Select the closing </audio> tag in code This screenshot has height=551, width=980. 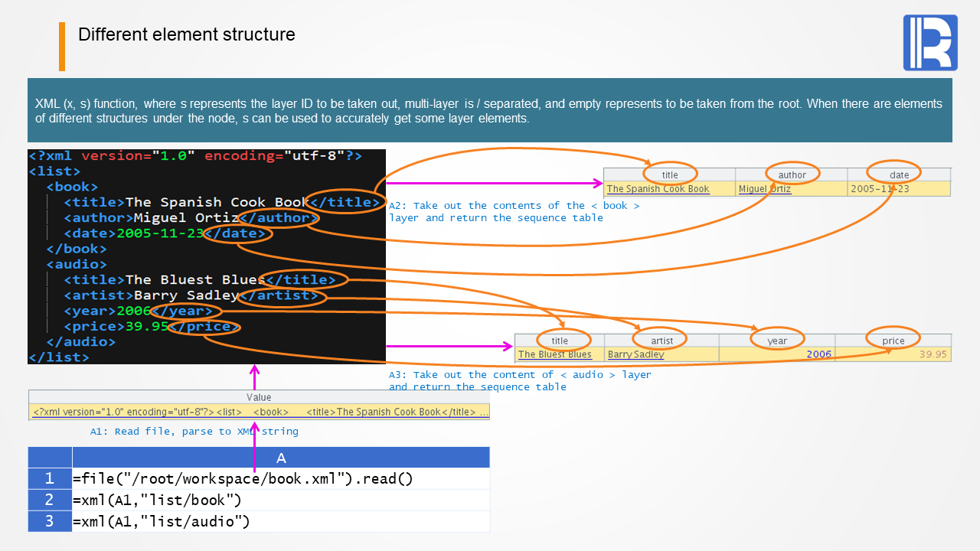81,342
